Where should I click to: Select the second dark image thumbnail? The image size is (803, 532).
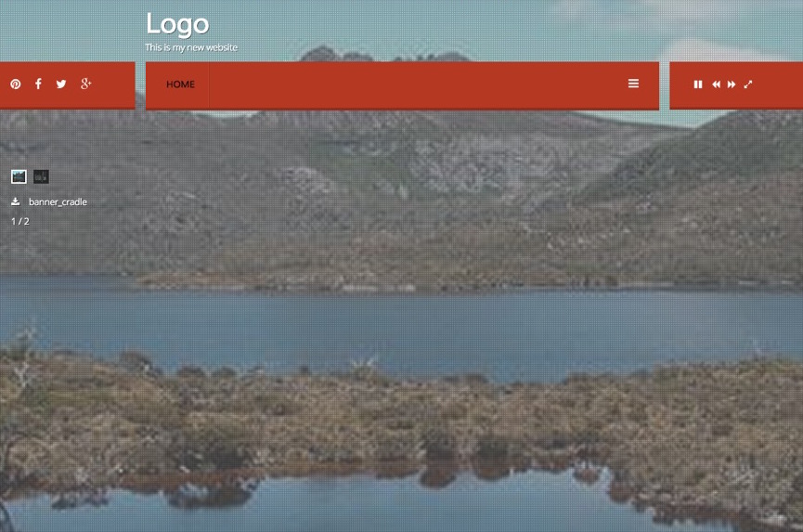click(41, 176)
